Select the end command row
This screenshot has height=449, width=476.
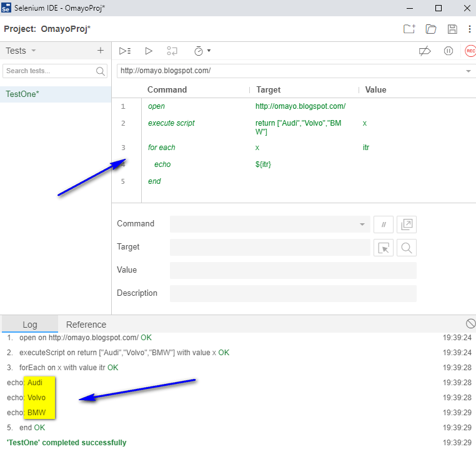click(294, 181)
